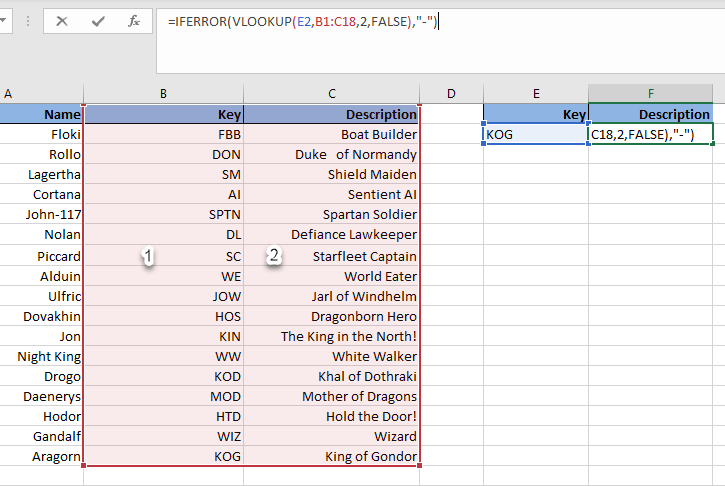Image resolution: width=725 pixels, height=486 pixels.
Task: Select column A header
Action: (40, 93)
